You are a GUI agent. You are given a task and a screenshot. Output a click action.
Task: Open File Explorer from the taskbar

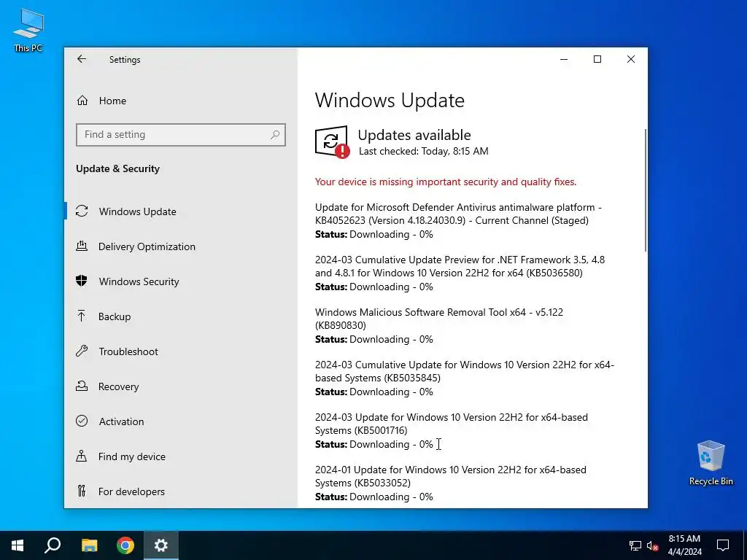pos(89,545)
